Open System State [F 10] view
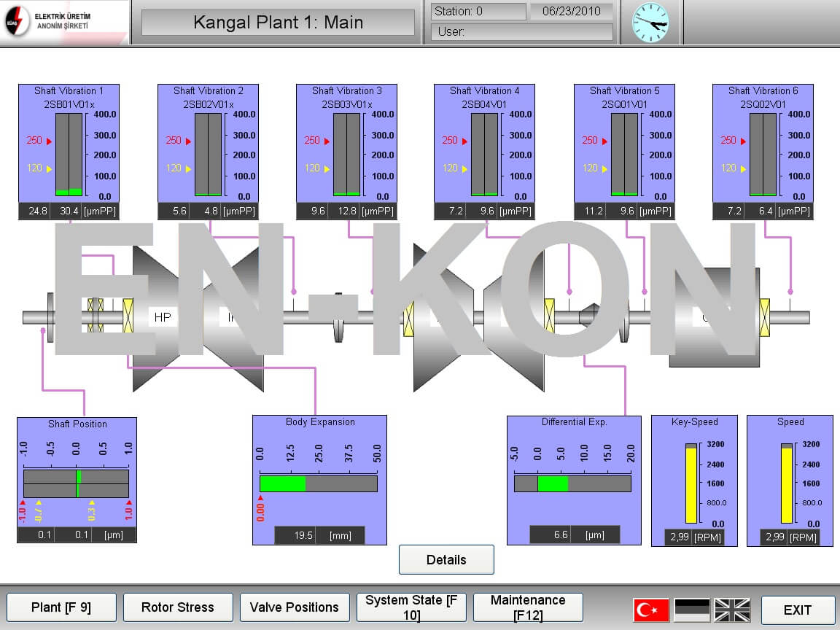840x630 pixels. point(411,607)
